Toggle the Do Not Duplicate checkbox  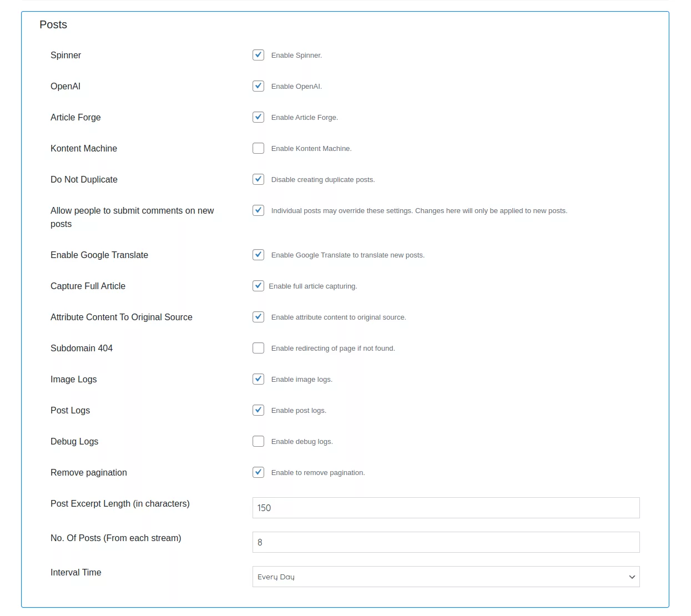click(x=258, y=179)
